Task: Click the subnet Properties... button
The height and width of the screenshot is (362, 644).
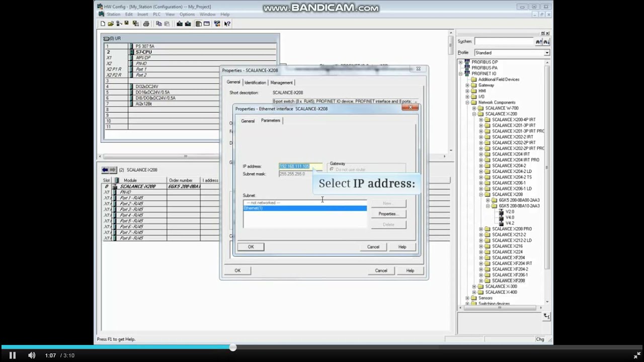Action: (388, 214)
